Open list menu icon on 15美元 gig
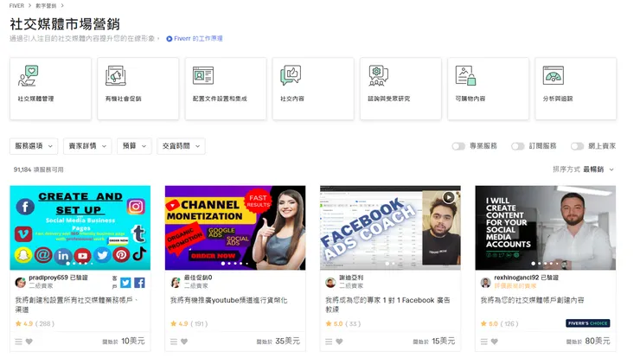 coord(329,342)
